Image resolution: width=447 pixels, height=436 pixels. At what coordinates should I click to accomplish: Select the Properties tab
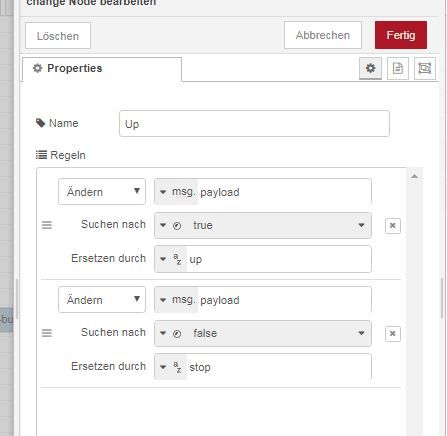(x=102, y=69)
